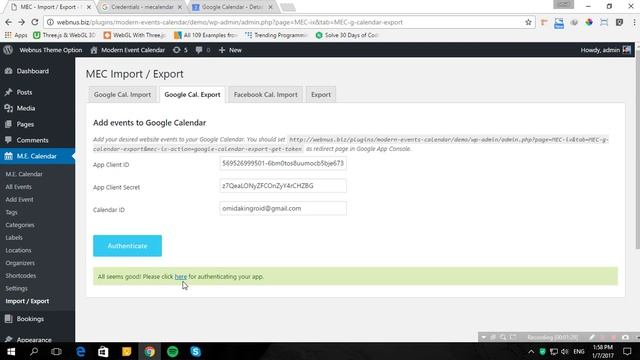Switch to Google Cal. Import tab

pos(122,94)
